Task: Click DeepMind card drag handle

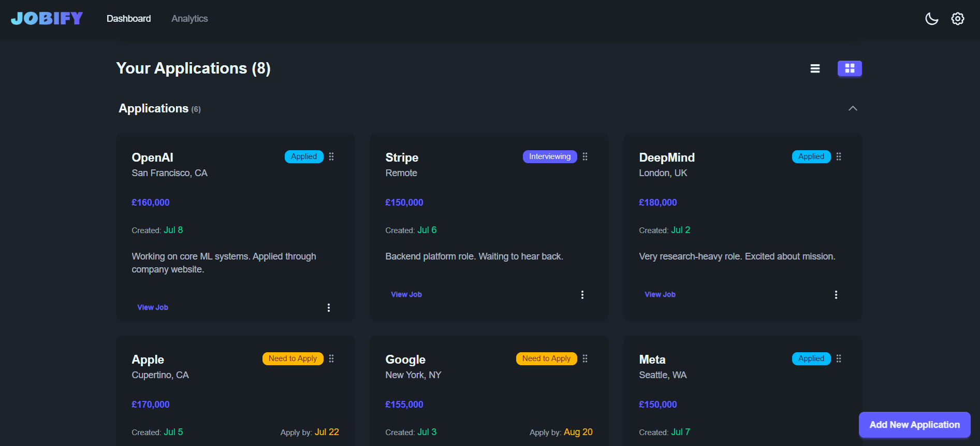Action: point(839,156)
